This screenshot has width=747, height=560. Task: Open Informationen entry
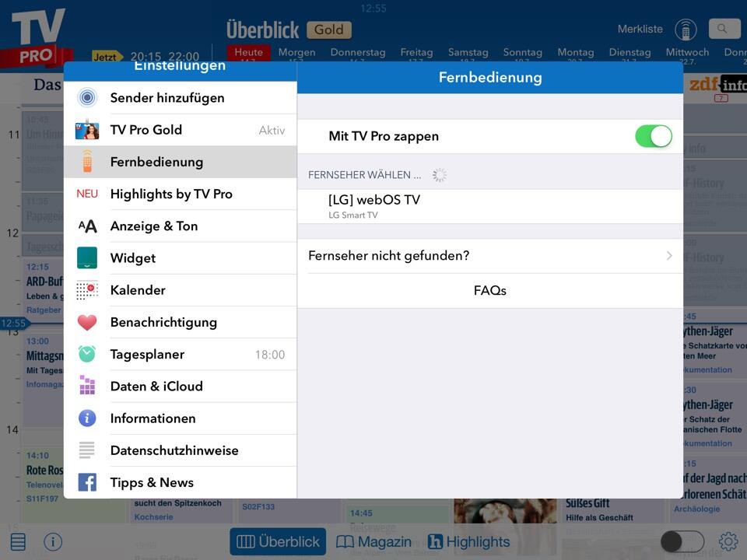(180, 418)
